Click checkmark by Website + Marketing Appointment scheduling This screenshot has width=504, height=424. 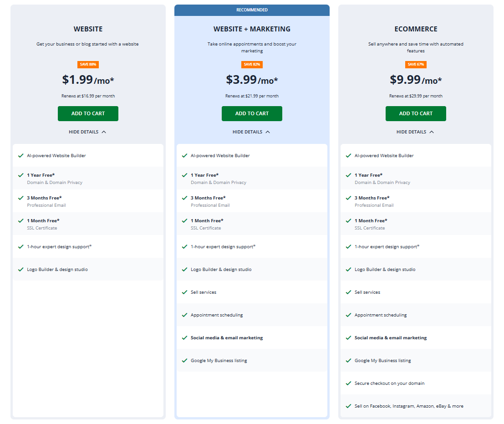pyautogui.click(x=184, y=315)
